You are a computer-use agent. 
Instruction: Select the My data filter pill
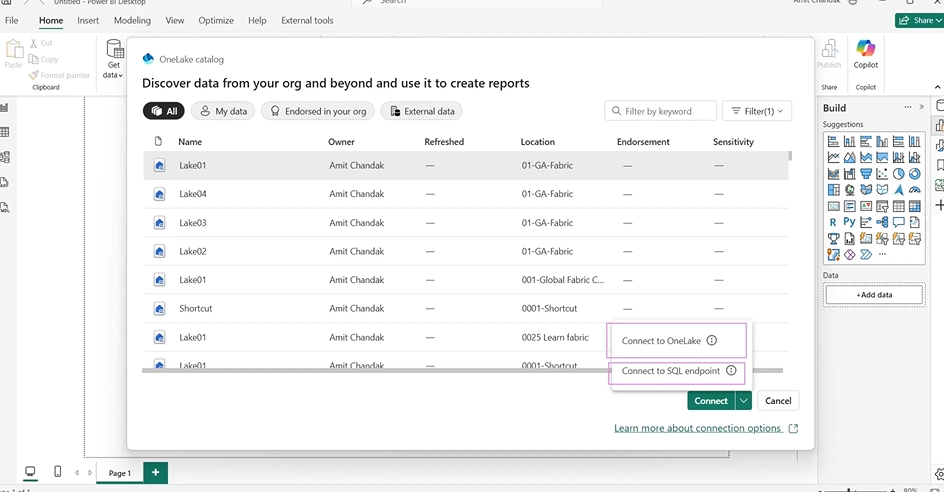pyautogui.click(x=223, y=111)
